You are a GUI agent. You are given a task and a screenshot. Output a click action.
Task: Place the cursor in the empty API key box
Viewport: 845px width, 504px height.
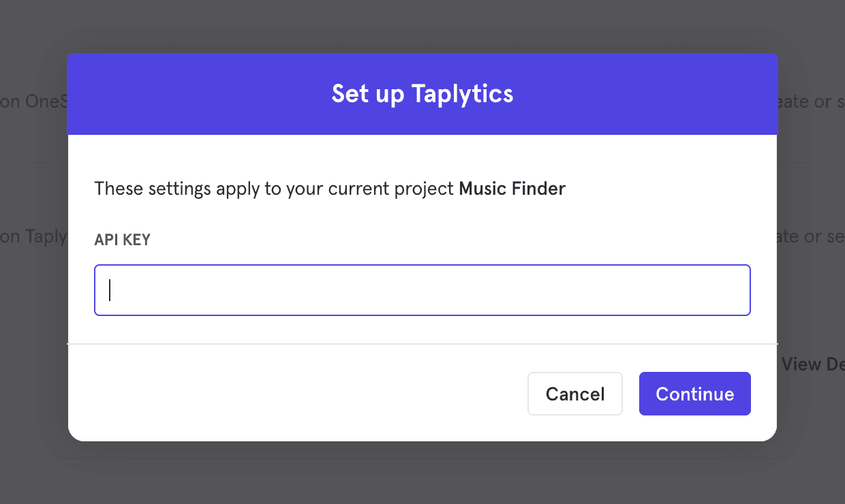pyautogui.click(x=422, y=289)
